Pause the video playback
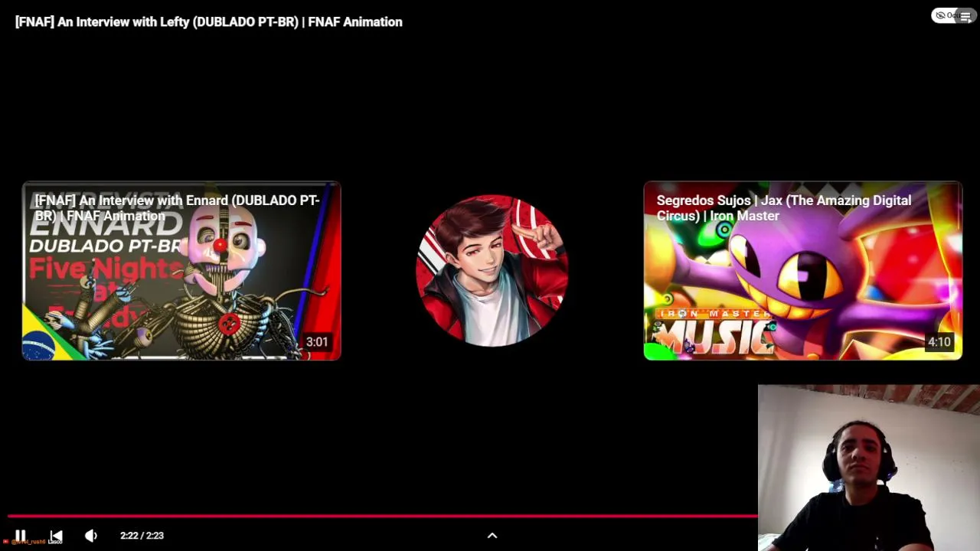Viewport: 980px width, 551px height. coord(21,536)
